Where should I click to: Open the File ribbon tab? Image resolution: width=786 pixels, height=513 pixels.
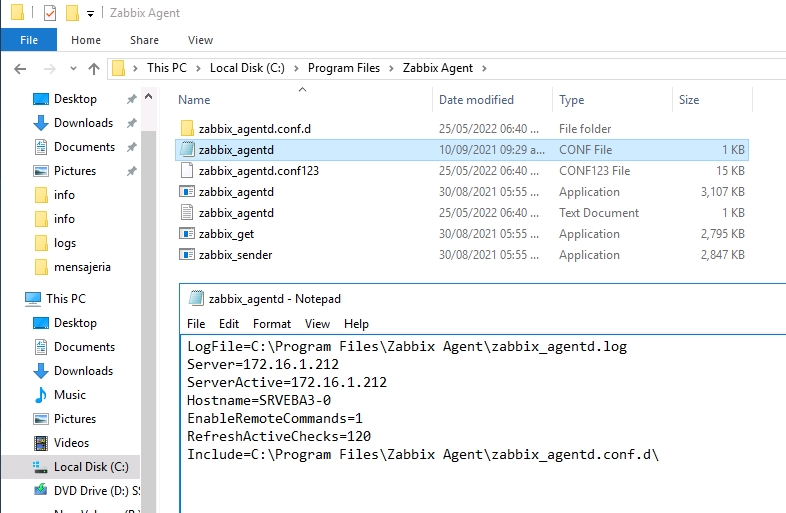pos(29,40)
